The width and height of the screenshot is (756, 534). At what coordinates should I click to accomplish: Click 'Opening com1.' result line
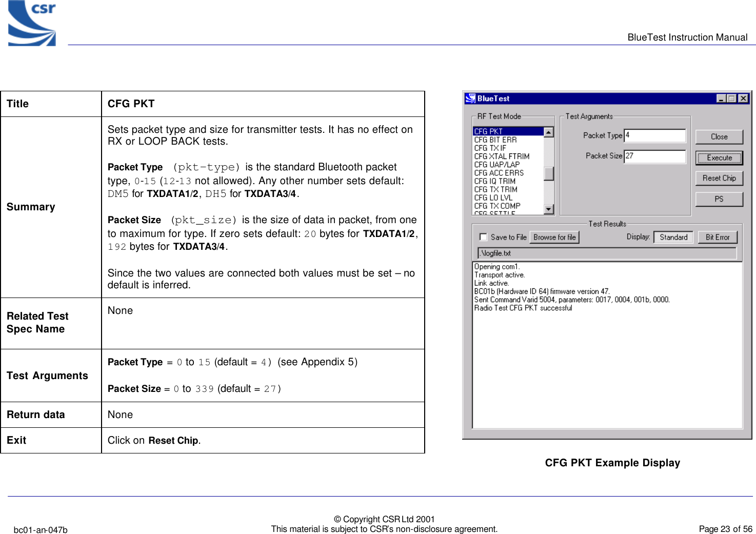tap(497, 267)
